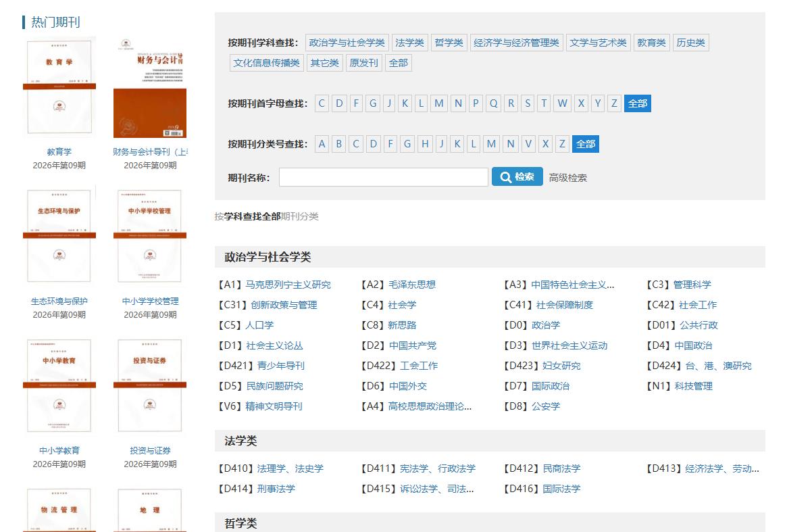812x532 pixels.
Task: Click 投资与证券 title link
Action: point(150,451)
